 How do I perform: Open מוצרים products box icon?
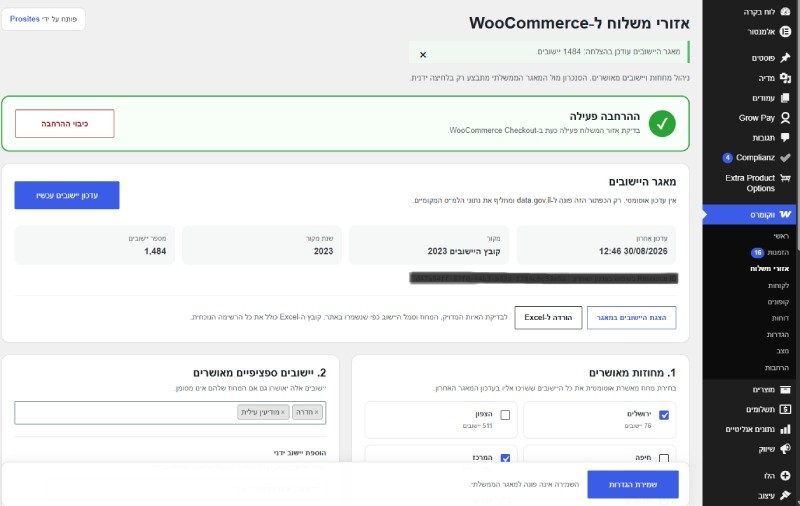tap(785, 390)
